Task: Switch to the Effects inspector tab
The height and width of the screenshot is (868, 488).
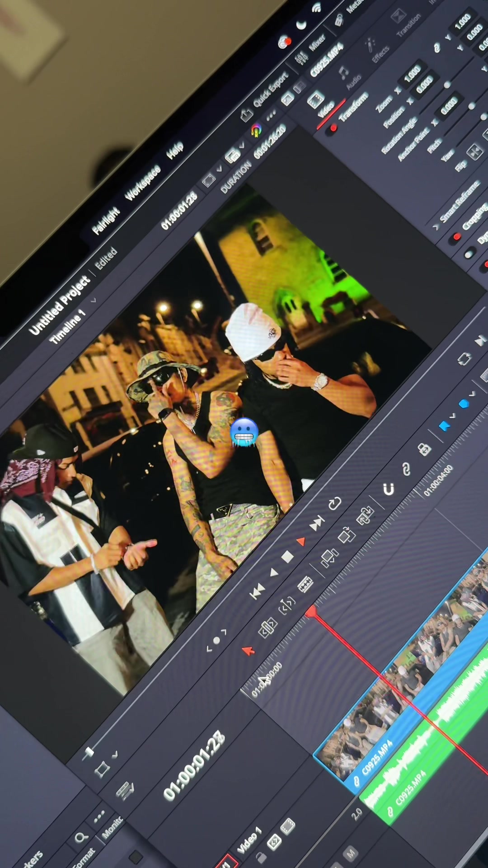Action: [376, 49]
